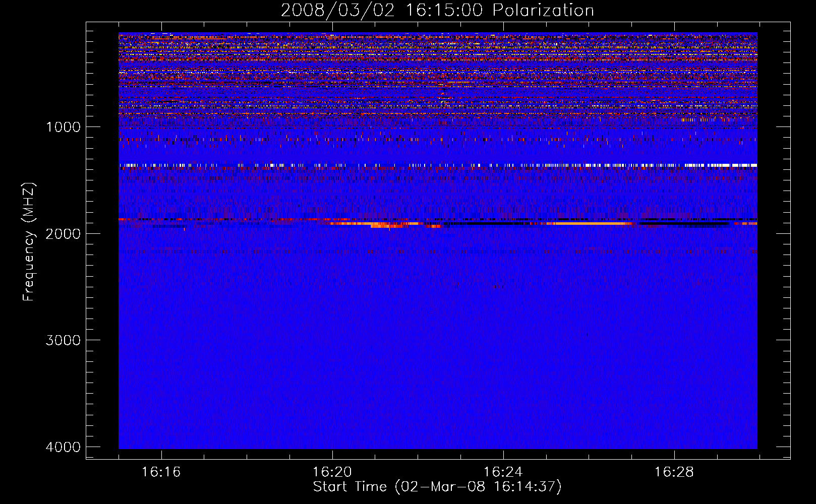Click the 16:24 time tick label
Image resolution: width=816 pixels, height=504 pixels.
[503, 472]
